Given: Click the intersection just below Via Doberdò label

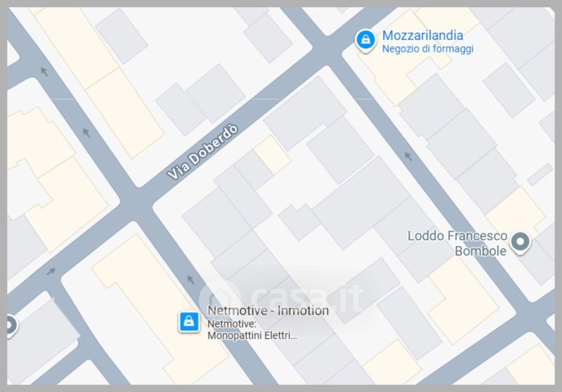Looking at the screenshot, I should coord(137,204).
